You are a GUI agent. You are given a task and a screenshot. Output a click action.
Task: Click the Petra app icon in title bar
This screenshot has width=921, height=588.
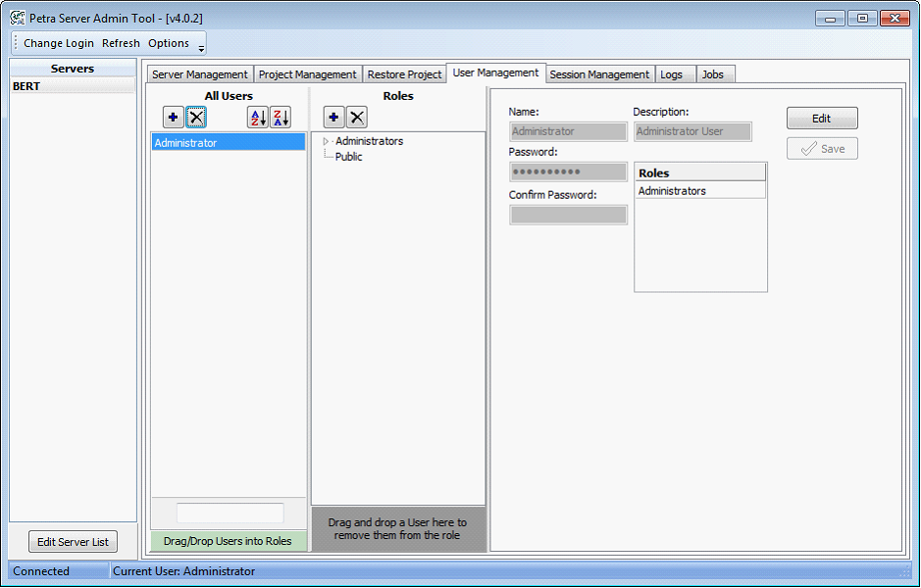point(17,18)
